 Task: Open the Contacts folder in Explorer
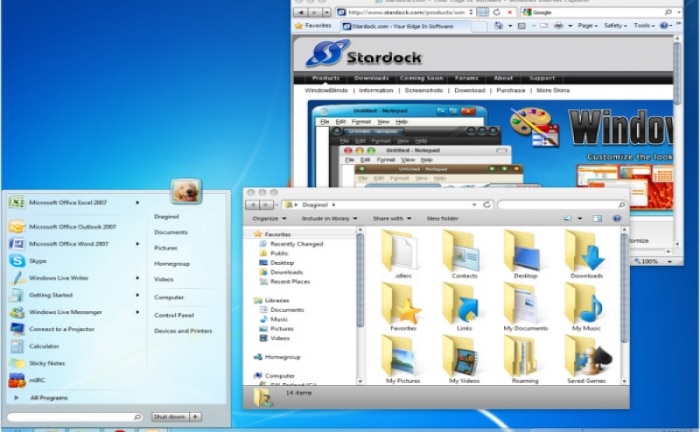(463, 255)
